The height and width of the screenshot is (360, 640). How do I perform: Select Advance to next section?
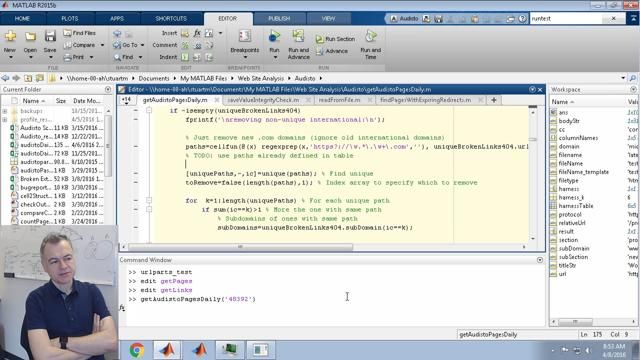332,51
